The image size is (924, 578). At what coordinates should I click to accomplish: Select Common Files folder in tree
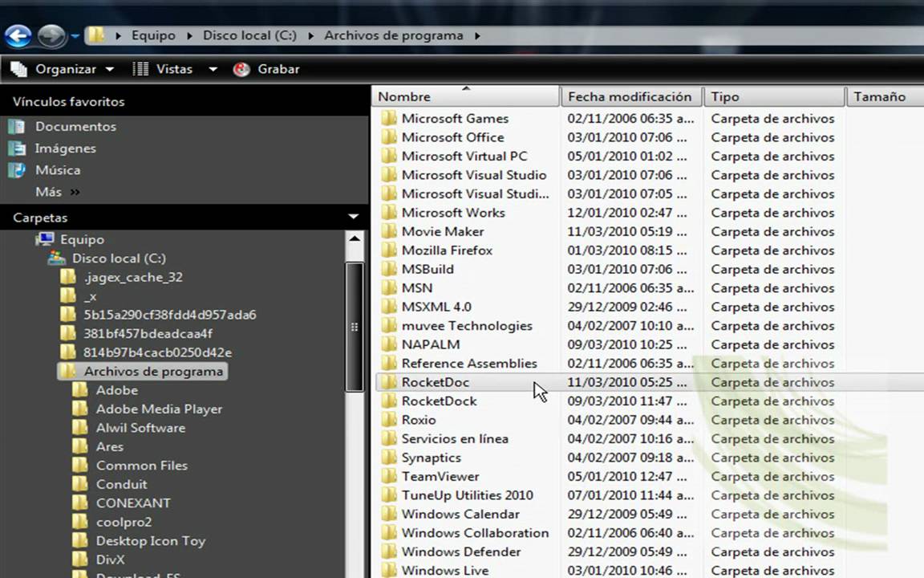coord(142,466)
